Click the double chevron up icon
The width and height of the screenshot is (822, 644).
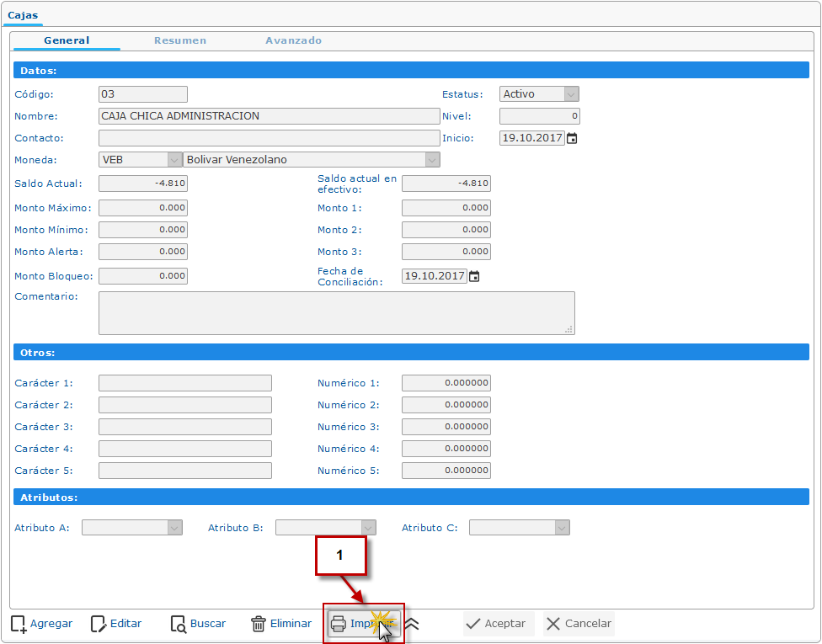coord(412,624)
